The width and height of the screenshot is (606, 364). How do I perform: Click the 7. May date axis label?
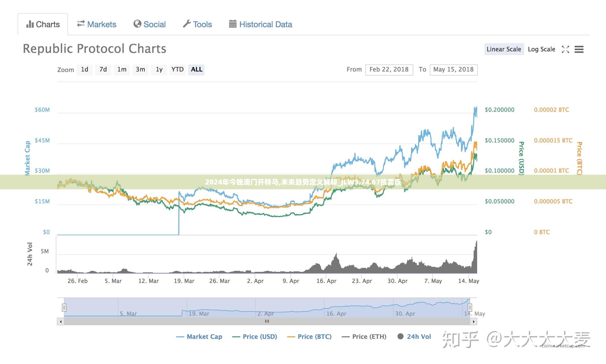433,281
